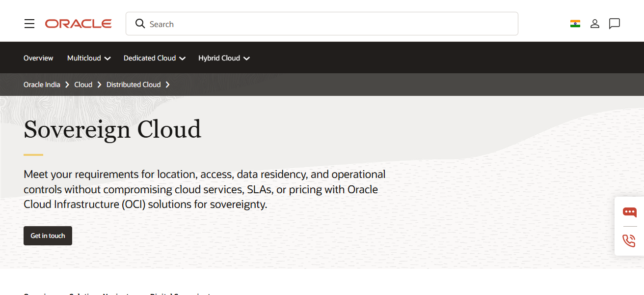Click the account profile icon
644x295 pixels.
pos(594,23)
